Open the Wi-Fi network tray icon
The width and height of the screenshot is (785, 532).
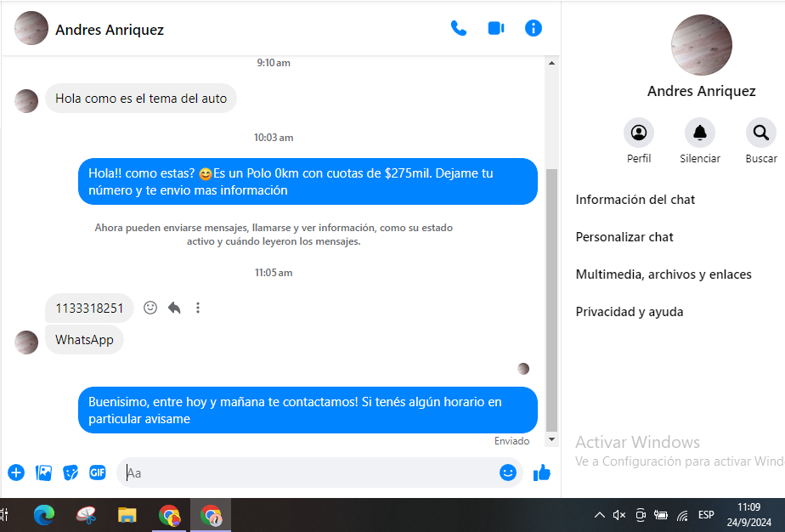682,515
